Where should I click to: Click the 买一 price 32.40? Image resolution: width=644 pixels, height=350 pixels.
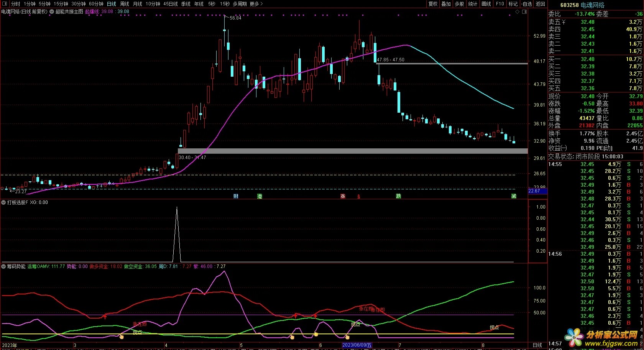[x=588, y=59]
